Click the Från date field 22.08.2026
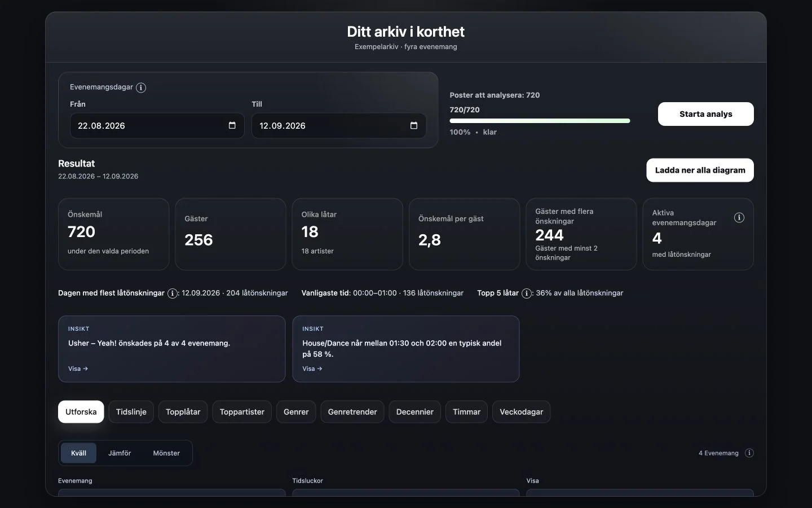This screenshot has width=812, height=508. 157,125
